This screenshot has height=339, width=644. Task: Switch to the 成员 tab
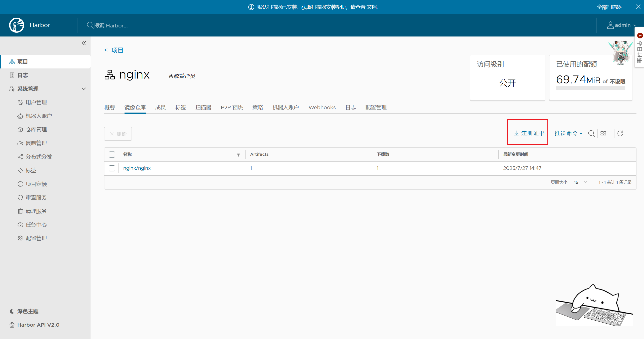160,107
